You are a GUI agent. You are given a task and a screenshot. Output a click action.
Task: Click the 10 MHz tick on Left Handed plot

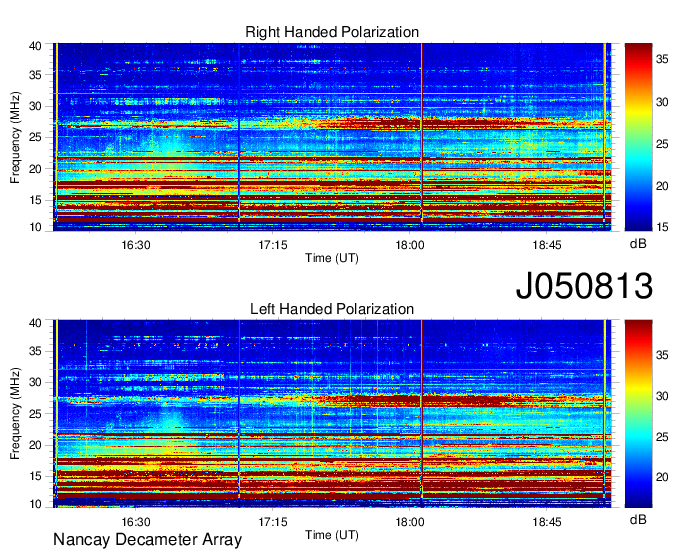click(x=35, y=504)
